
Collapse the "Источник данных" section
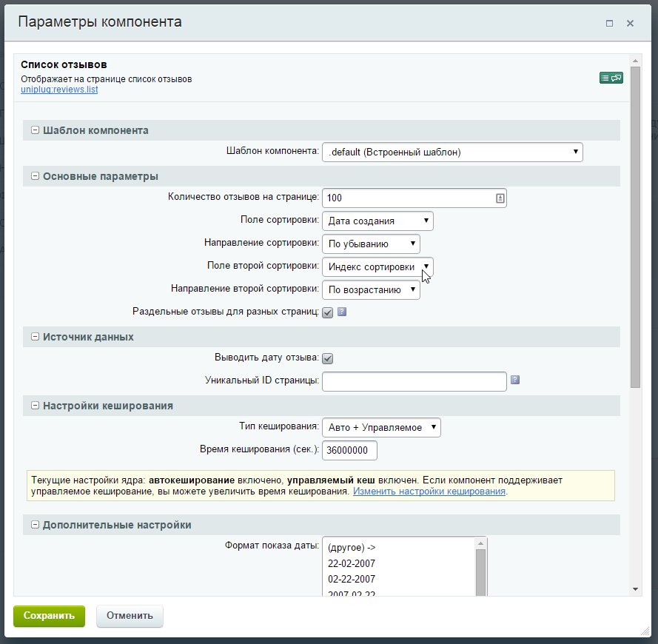[x=34, y=336]
